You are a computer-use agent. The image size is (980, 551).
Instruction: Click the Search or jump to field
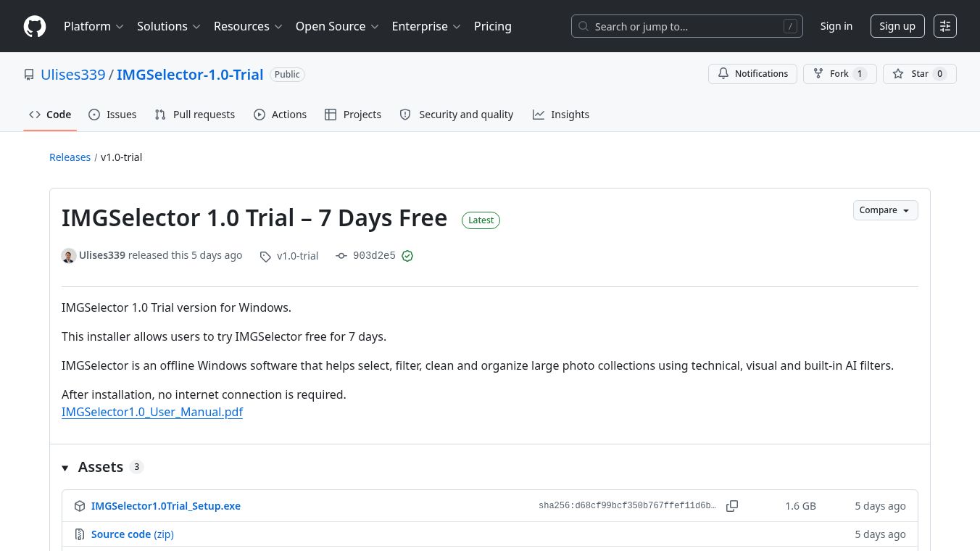point(687,26)
